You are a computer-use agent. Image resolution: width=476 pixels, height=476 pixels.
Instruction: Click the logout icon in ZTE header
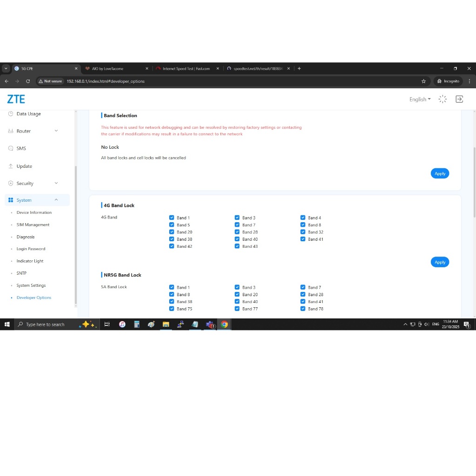pos(459,99)
